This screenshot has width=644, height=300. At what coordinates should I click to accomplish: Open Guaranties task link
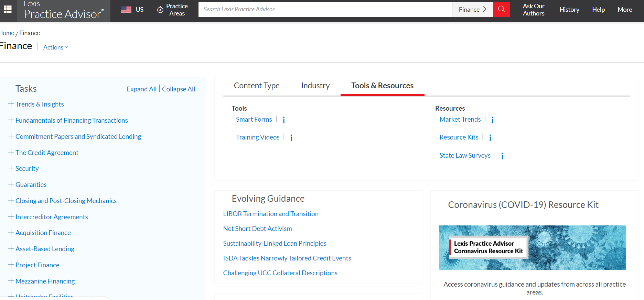click(31, 185)
